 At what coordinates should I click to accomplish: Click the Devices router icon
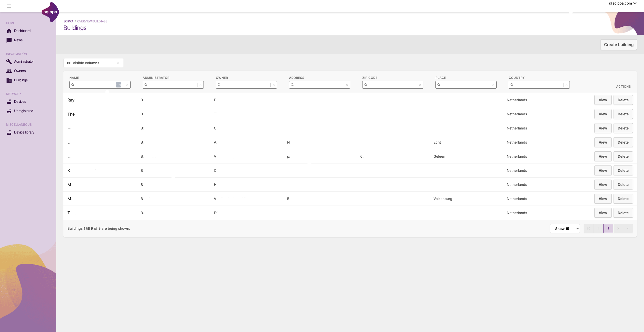(x=9, y=102)
